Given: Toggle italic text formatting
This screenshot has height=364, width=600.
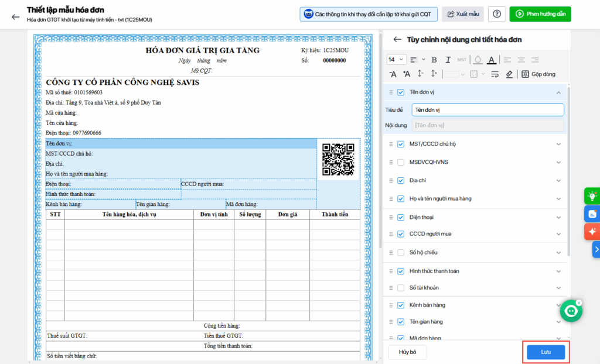Looking at the screenshot, I should tap(448, 60).
